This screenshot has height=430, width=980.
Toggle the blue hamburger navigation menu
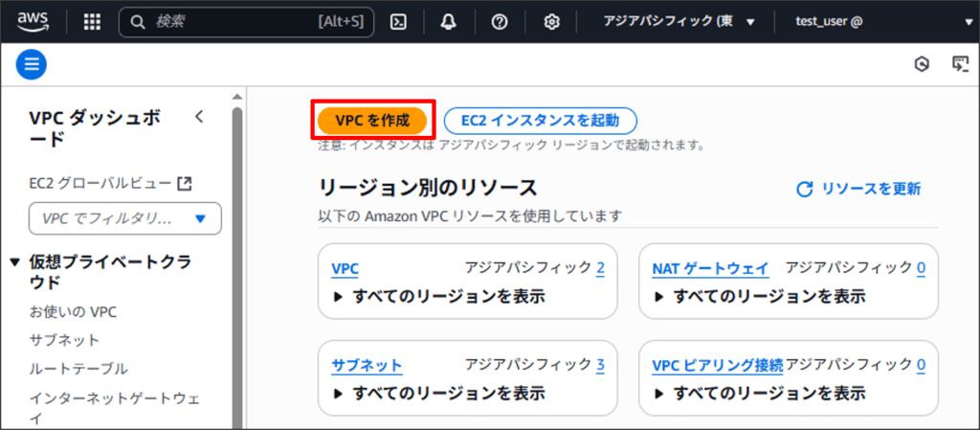pos(32,64)
